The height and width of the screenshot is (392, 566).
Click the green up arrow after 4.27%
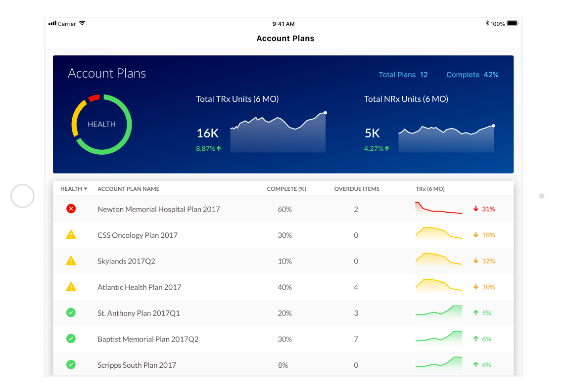pyautogui.click(x=387, y=149)
